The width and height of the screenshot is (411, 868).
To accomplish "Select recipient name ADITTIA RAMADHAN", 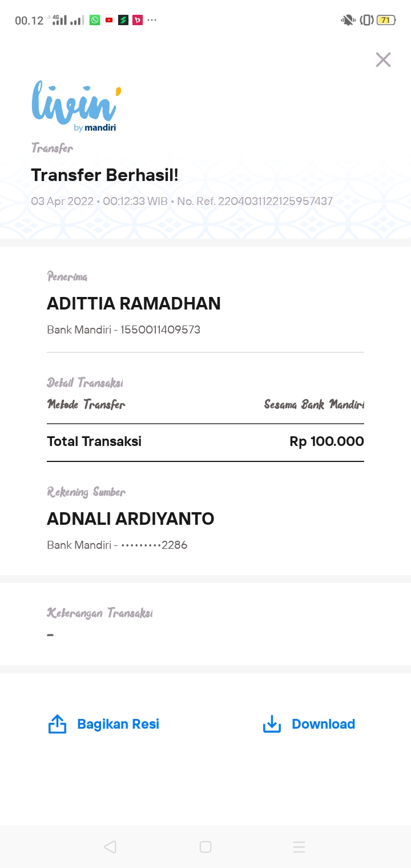I will (134, 304).
